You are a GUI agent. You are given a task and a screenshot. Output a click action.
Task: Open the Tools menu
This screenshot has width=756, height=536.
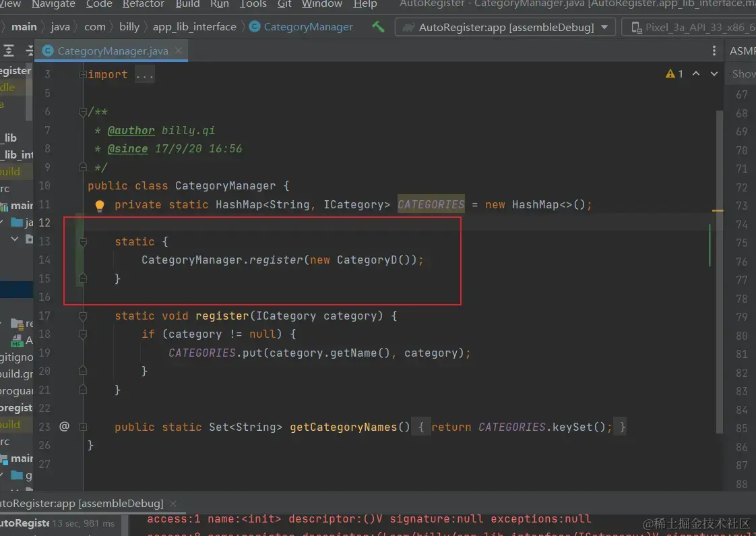coord(253,4)
